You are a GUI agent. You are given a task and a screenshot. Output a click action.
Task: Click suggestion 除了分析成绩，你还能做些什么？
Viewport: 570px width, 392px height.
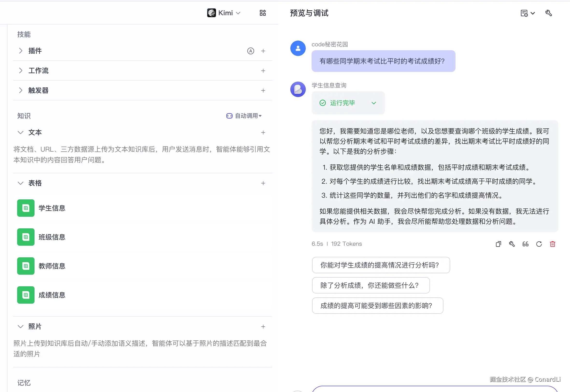click(x=370, y=285)
